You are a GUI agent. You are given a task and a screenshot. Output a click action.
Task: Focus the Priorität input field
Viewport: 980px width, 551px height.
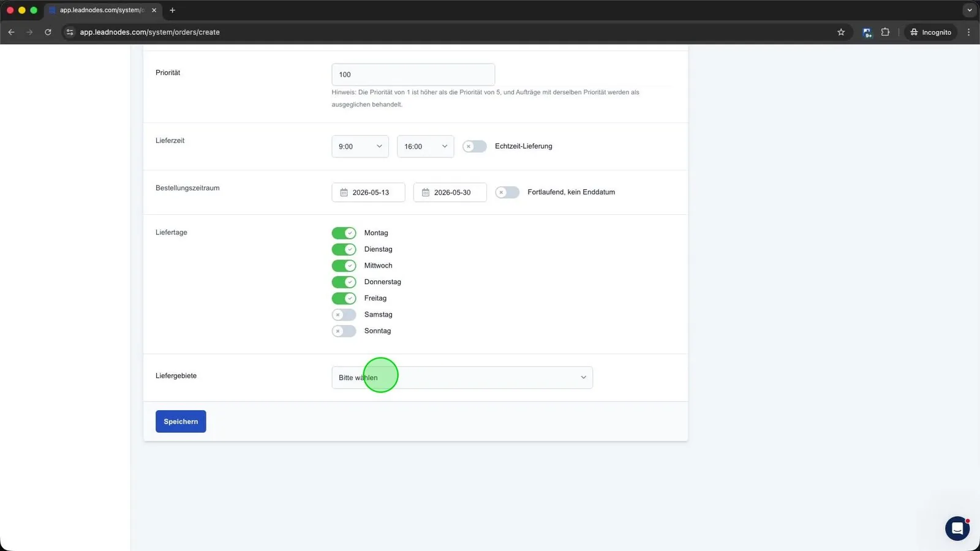click(x=413, y=75)
